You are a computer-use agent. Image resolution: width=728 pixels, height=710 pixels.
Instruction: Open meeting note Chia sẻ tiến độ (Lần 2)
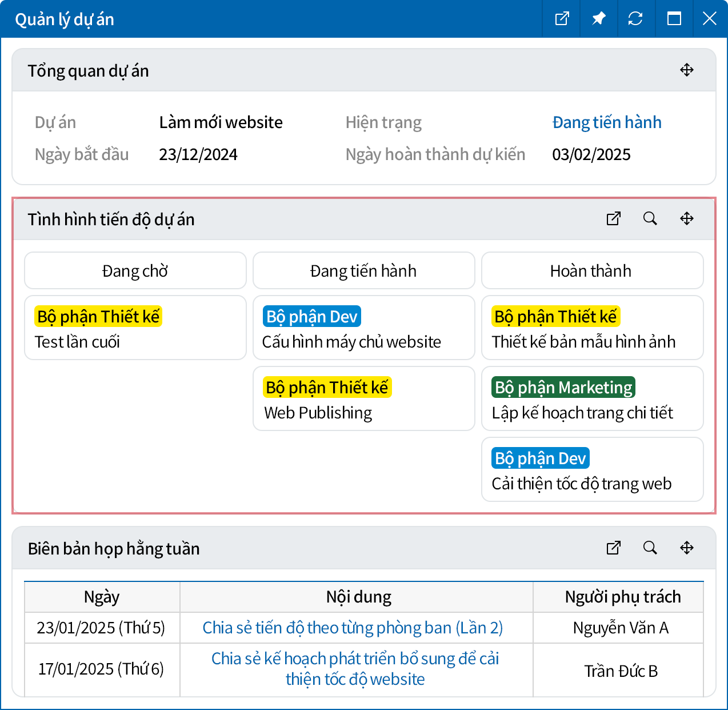pyautogui.click(x=353, y=628)
